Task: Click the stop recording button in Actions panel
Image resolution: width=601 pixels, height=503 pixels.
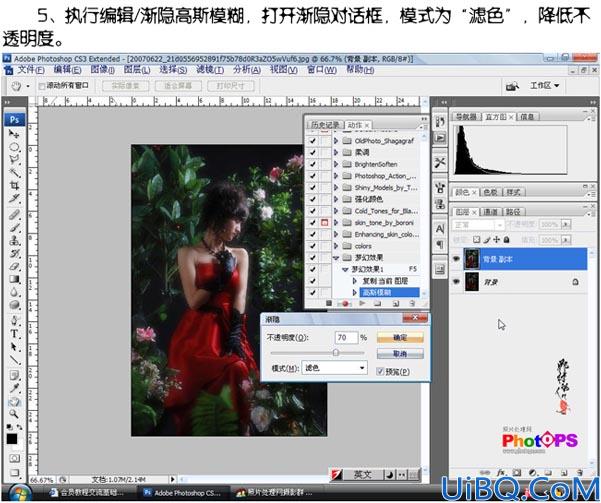Action: [328, 304]
